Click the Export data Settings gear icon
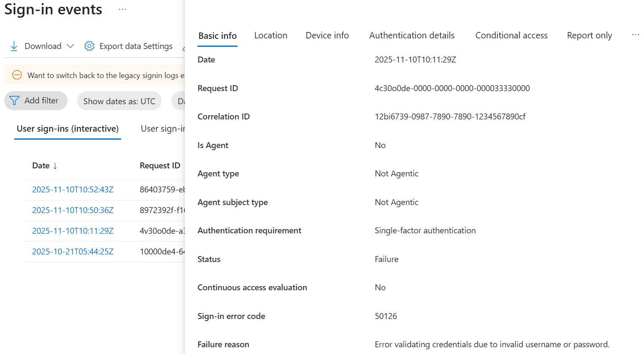The image size is (644, 354). tap(89, 46)
